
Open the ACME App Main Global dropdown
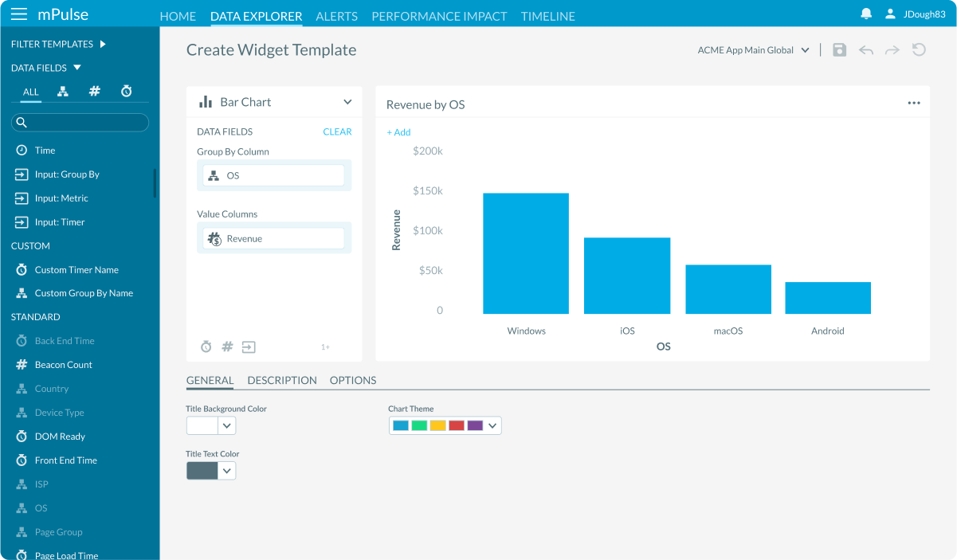click(x=752, y=49)
